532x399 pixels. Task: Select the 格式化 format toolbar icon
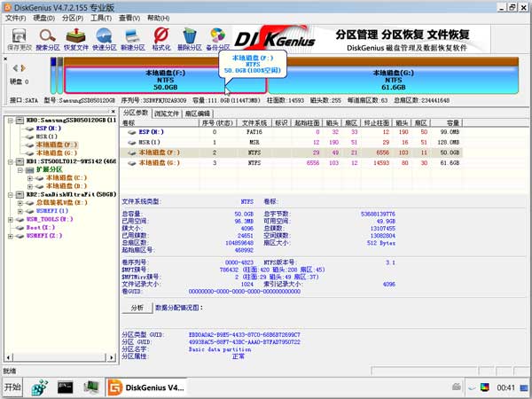[161, 39]
